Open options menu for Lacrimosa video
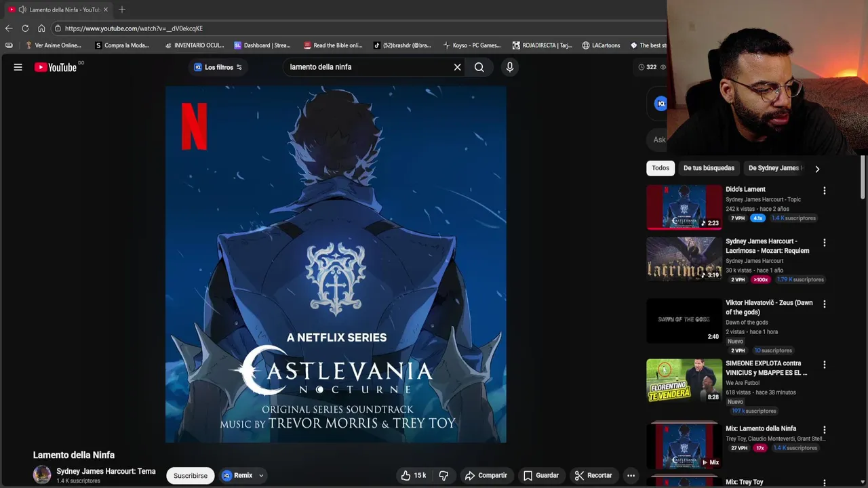This screenshot has height=488, width=868. pos(825,243)
